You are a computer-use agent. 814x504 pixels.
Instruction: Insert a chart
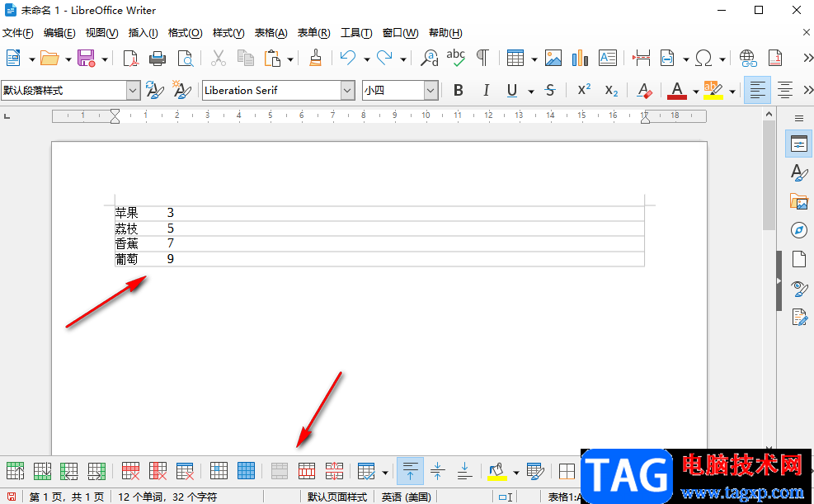580,58
